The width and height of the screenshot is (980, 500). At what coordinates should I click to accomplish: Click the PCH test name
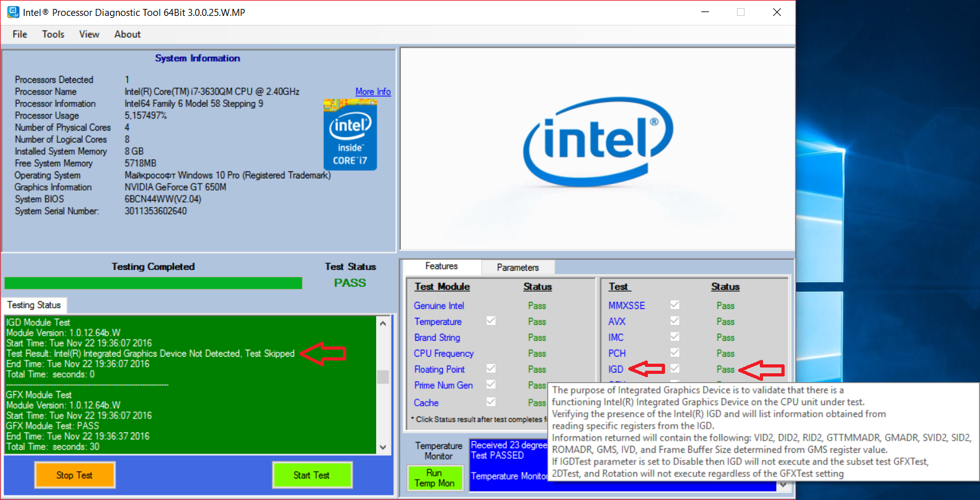coord(617,354)
